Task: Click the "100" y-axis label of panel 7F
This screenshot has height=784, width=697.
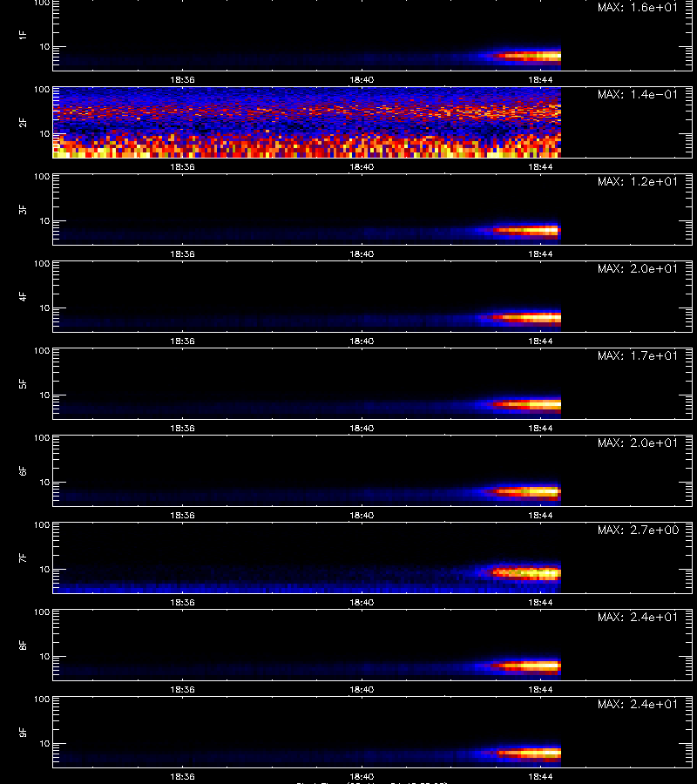Action: pos(42,524)
